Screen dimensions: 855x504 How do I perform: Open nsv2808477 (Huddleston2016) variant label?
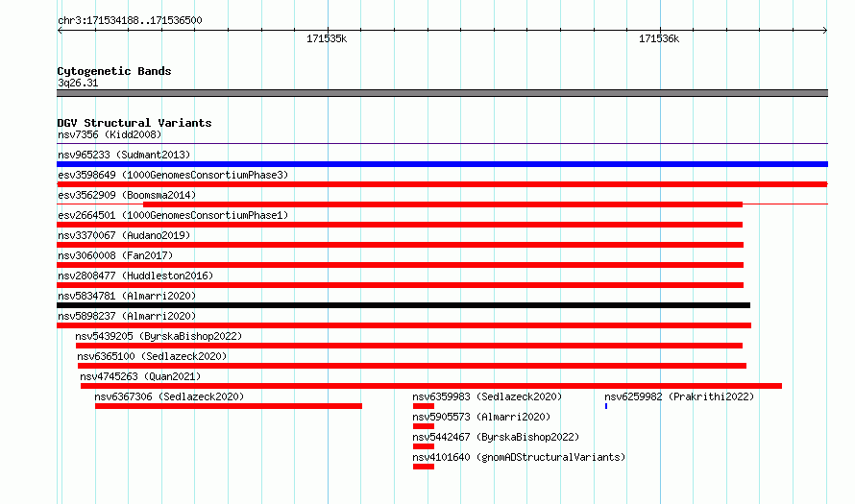[x=135, y=276]
